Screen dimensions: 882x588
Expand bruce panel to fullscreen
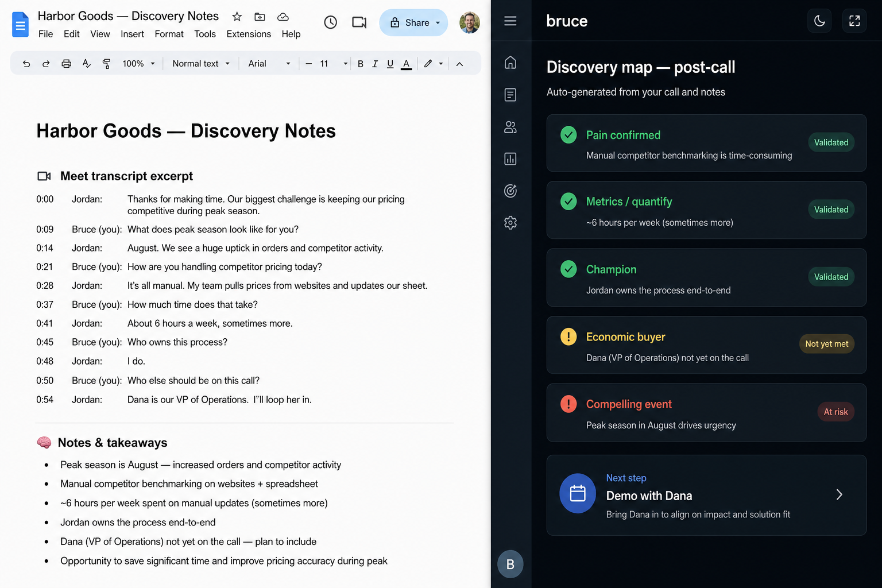[x=854, y=21]
